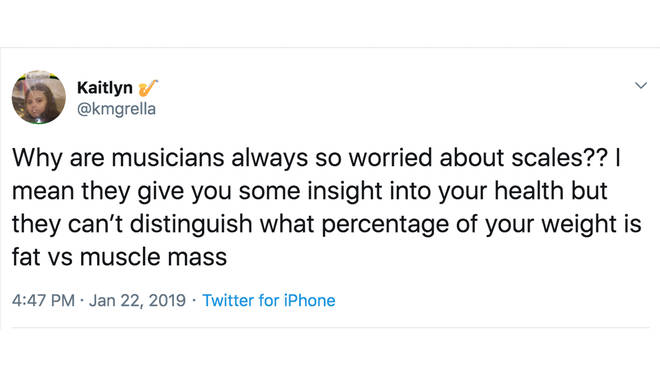
Task: Click the line 'mean they give you some insight'
Action: pyautogui.click(x=310, y=191)
